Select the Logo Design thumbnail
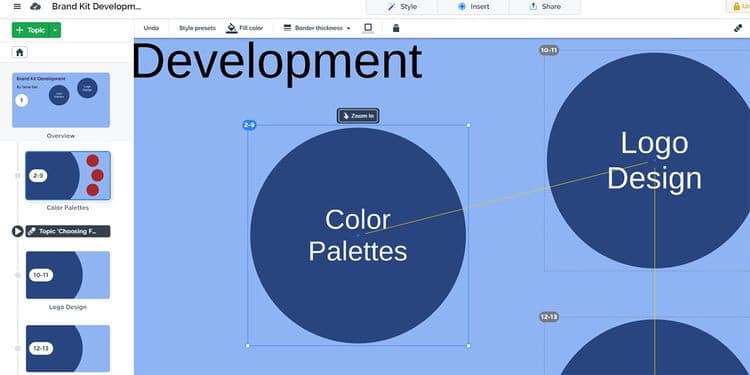Viewport: 750px width, 375px height. click(67, 275)
